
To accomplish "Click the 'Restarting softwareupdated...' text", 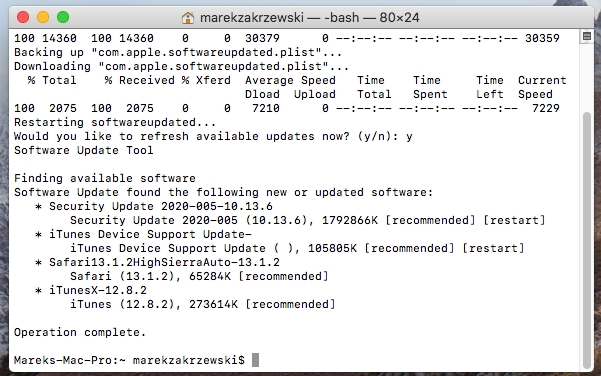I will coord(115,122).
